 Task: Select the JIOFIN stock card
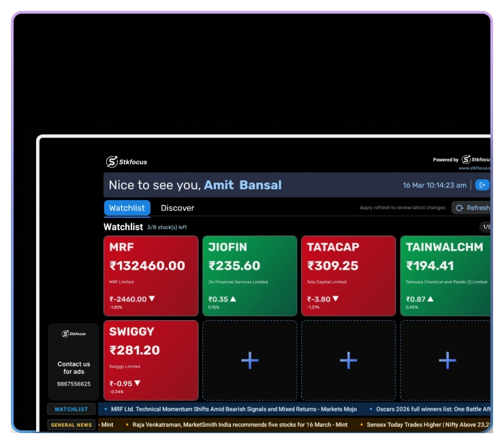(x=250, y=276)
